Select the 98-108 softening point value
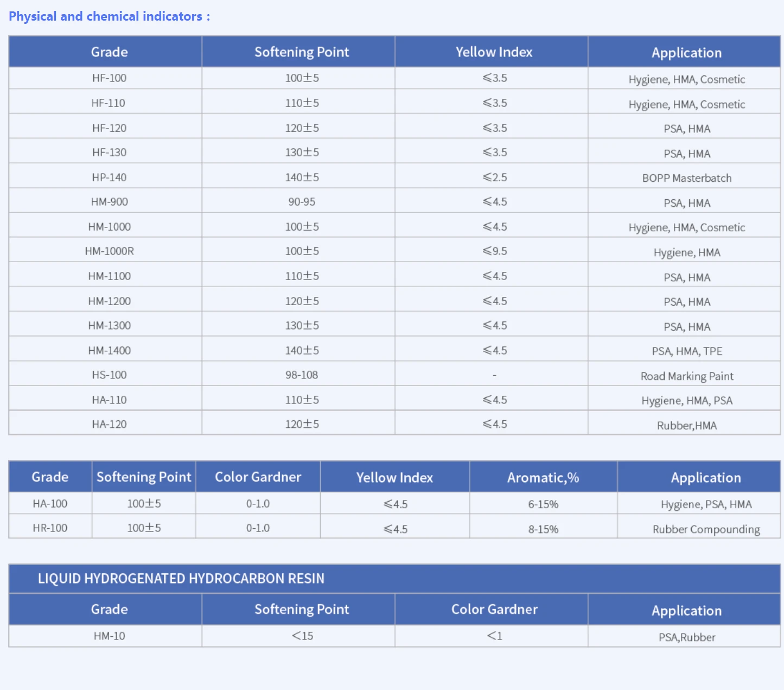This screenshot has height=690, width=784. (x=302, y=375)
